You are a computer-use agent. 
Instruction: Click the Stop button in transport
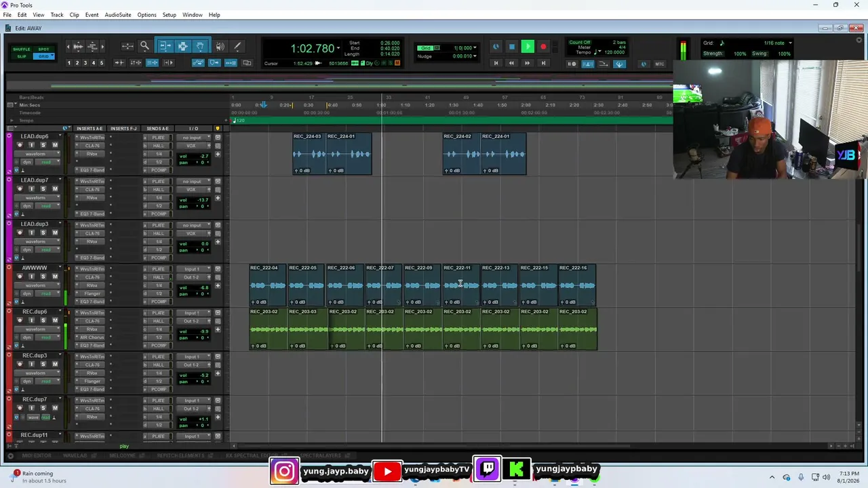512,47
